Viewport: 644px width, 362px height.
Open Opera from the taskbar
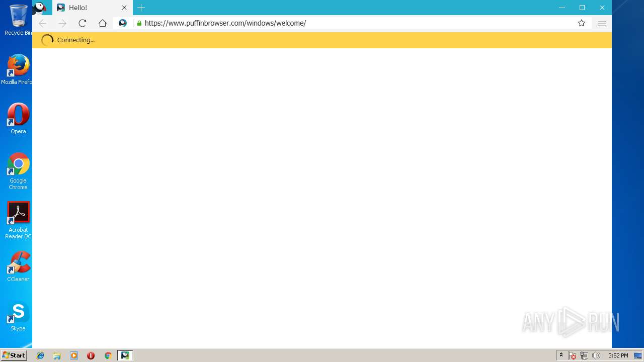coord(91,355)
